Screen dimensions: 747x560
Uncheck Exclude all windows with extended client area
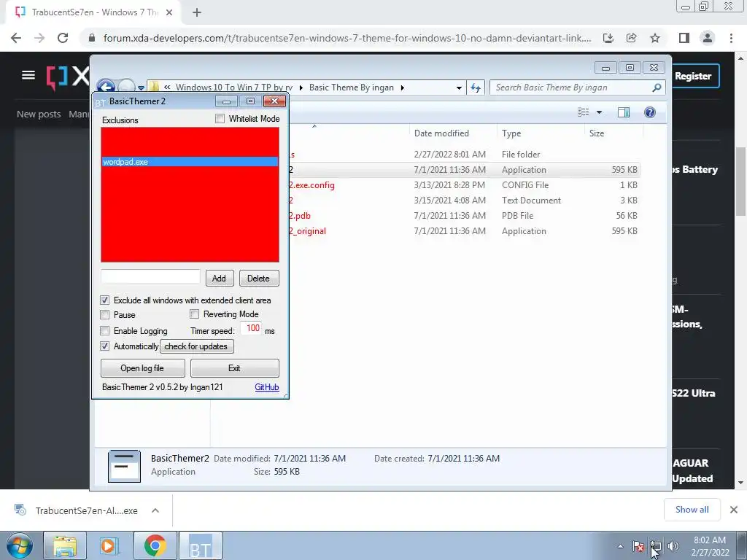pyautogui.click(x=105, y=300)
